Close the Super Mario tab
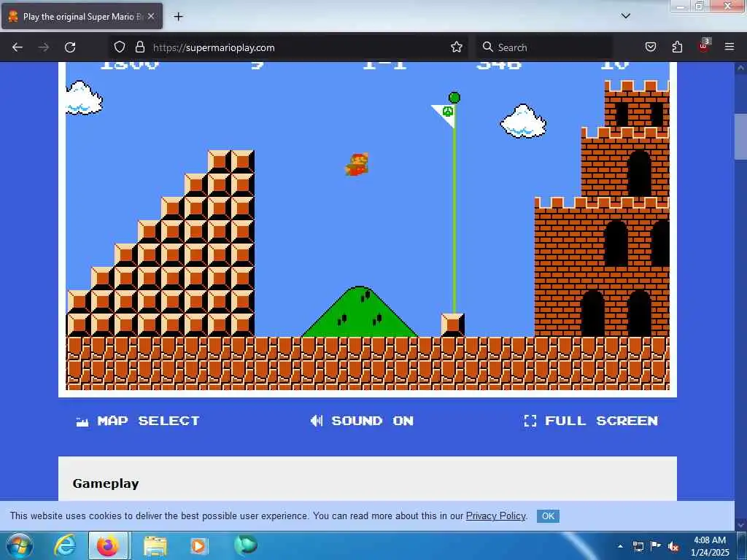The height and width of the screenshot is (560, 747). tap(150, 16)
